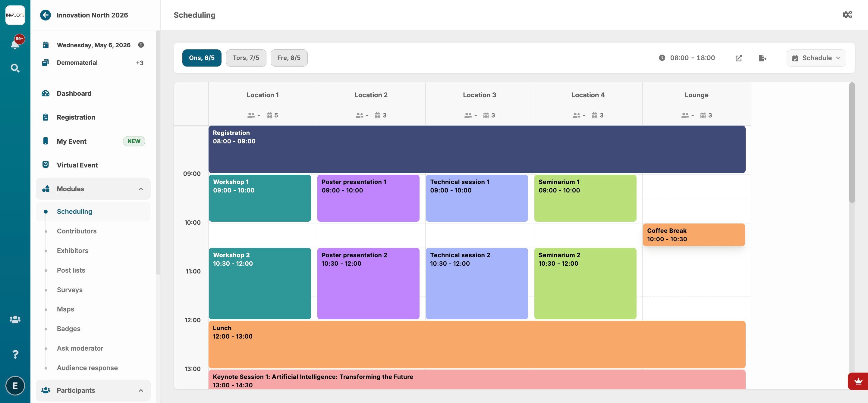
Task: Click the info icon next to event date
Action: tap(141, 45)
